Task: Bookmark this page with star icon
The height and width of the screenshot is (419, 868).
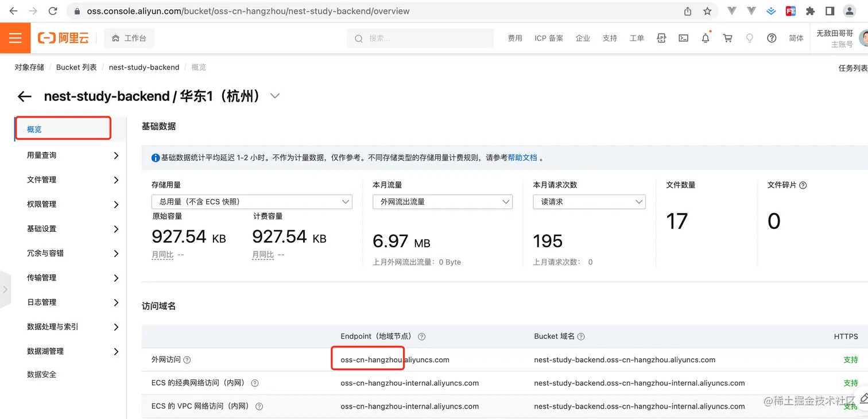Action: 707,11
